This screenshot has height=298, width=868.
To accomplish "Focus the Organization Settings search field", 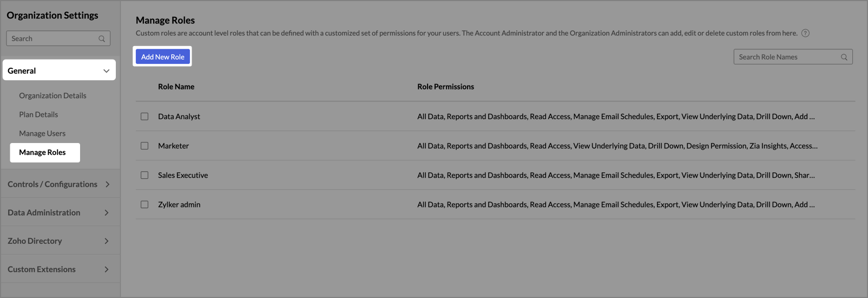I will pyautogui.click(x=58, y=38).
